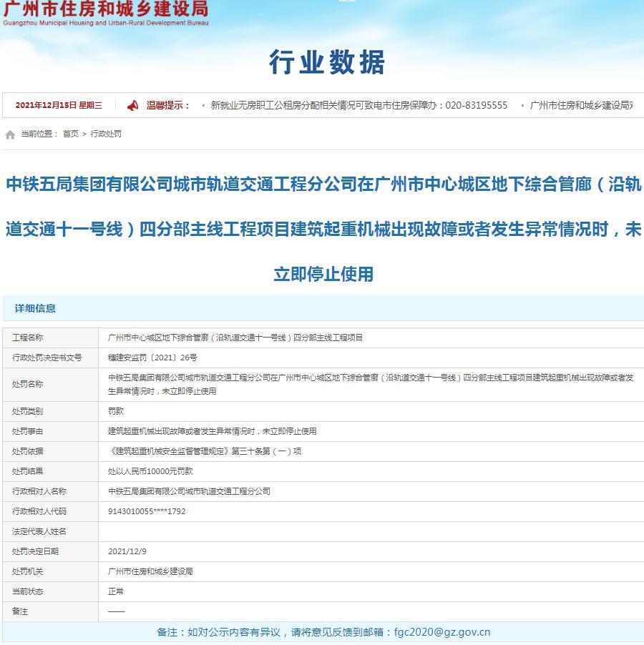
Task: Click the 当前状态 row label
Action: point(28,591)
